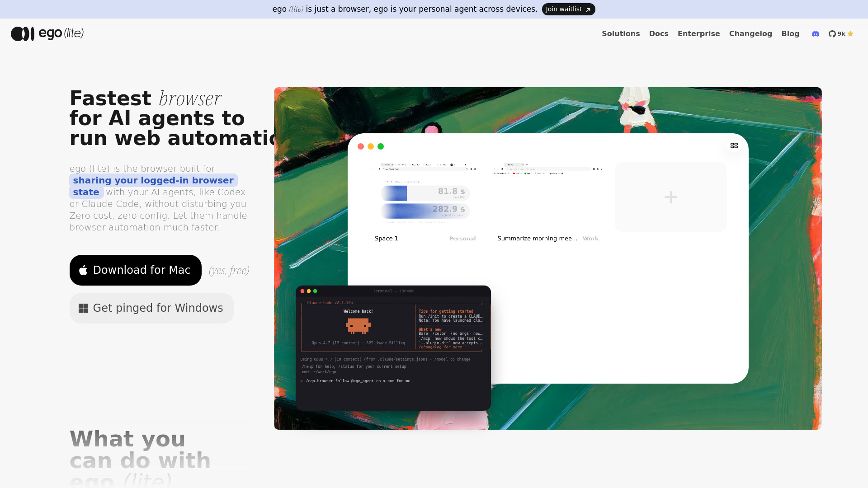This screenshot has width=868, height=488.
Task: Select the Summarize morning meeting space thumbnail
Action: 548,197
